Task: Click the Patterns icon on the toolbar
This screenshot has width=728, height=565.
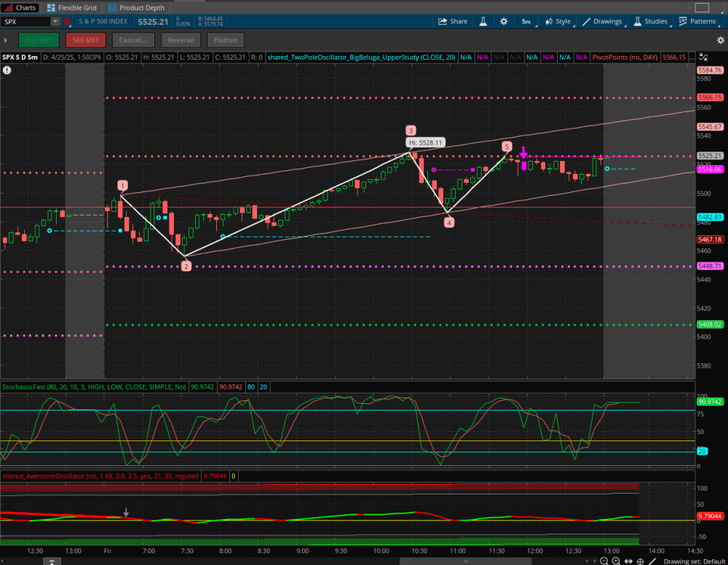Action: point(697,21)
